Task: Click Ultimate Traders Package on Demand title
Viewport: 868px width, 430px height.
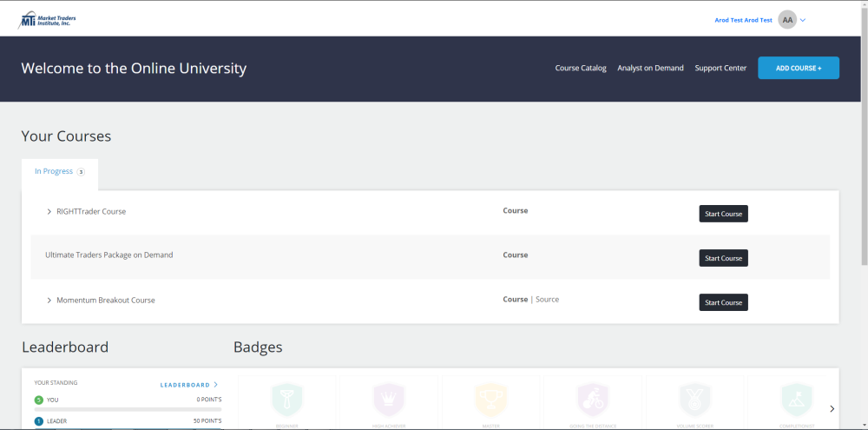Action: point(109,255)
